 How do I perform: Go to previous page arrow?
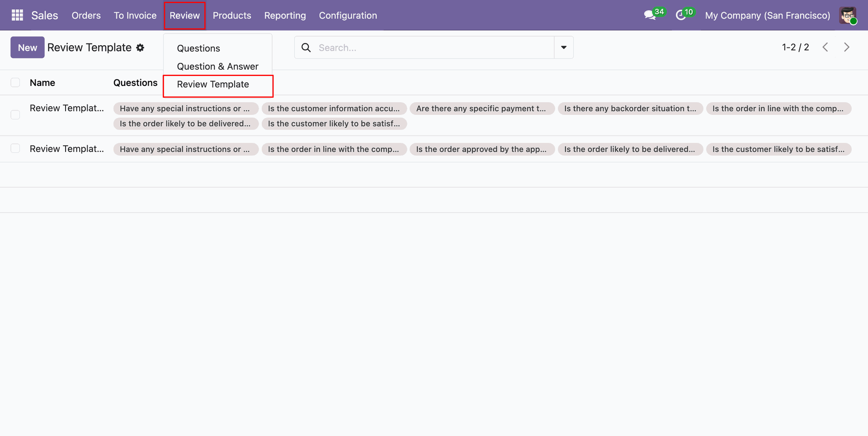click(825, 47)
